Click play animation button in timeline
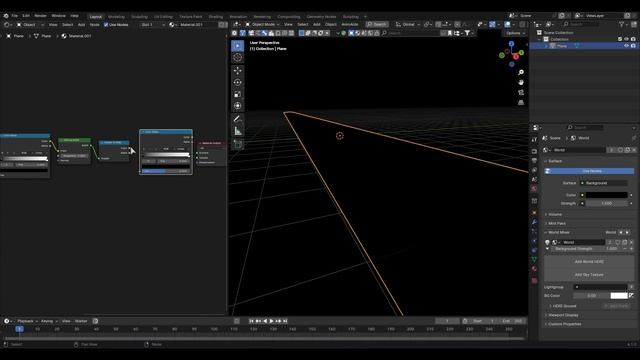The image size is (640, 360). (x=271, y=321)
